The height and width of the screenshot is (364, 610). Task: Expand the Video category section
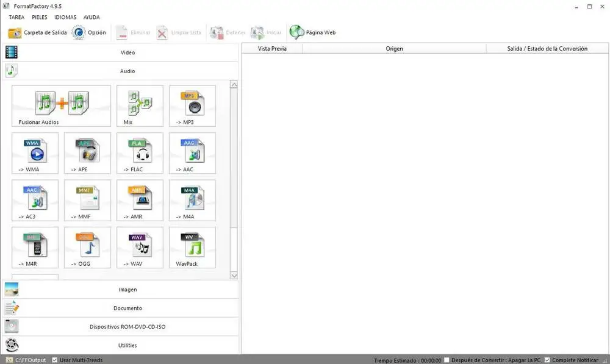(120, 52)
